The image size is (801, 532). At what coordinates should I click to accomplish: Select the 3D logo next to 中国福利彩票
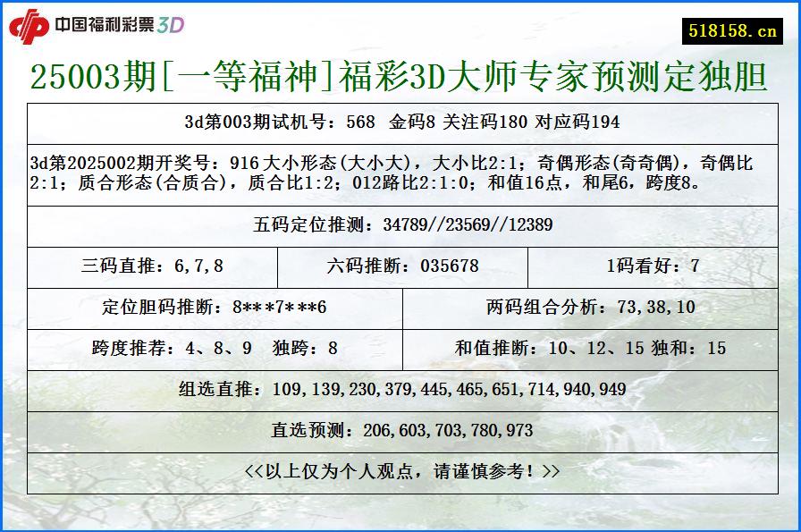click(173, 26)
